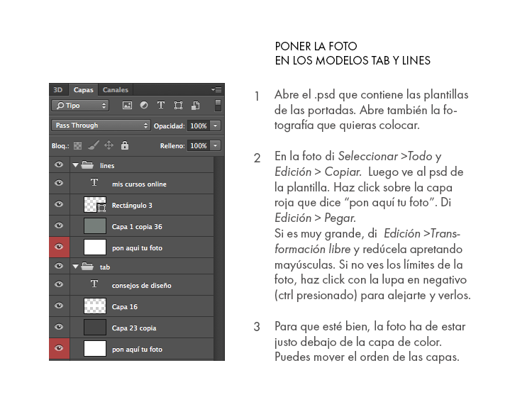Viewport: 532px width, 402px height.
Task: Lock transparent pixels icon
Action: pos(78,146)
